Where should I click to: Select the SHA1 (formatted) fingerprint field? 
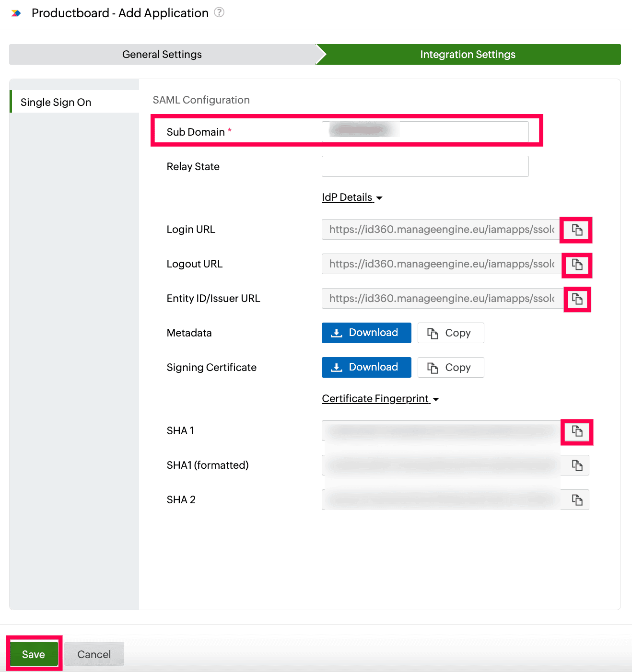(x=444, y=465)
